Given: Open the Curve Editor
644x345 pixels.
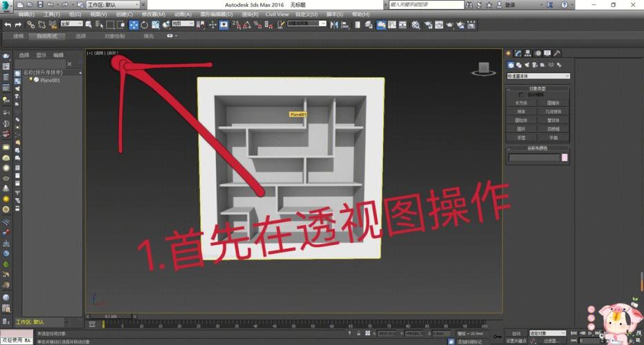Looking at the screenshot, I should [x=392, y=25].
